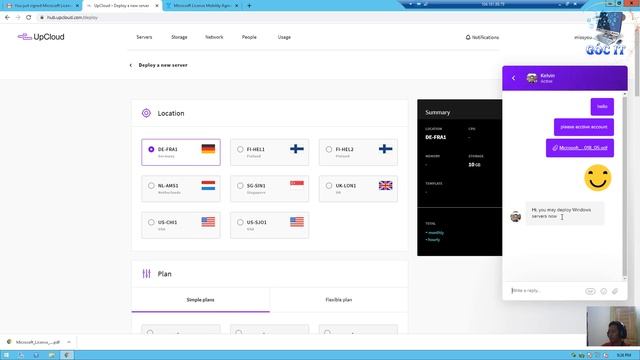Select FI-HEL1 location radio
The width and height of the screenshot is (640, 360).
pyautogui.click(x=240, y=149)
